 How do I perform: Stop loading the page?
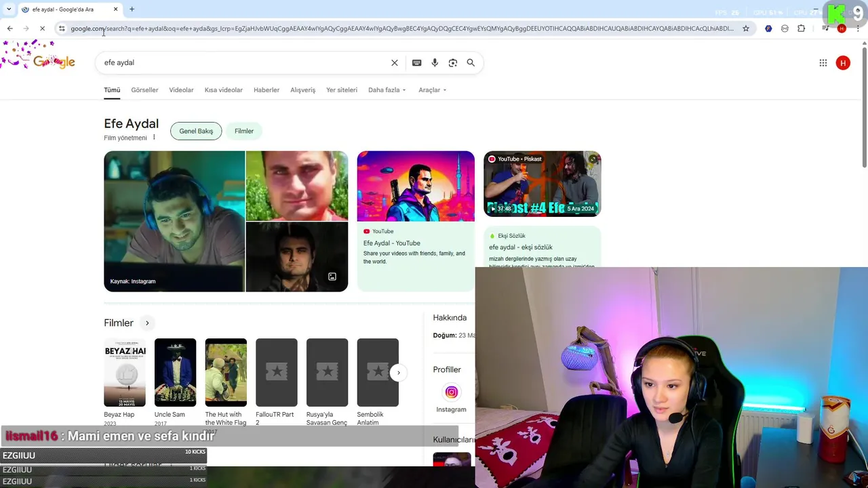tap(42, 28)
